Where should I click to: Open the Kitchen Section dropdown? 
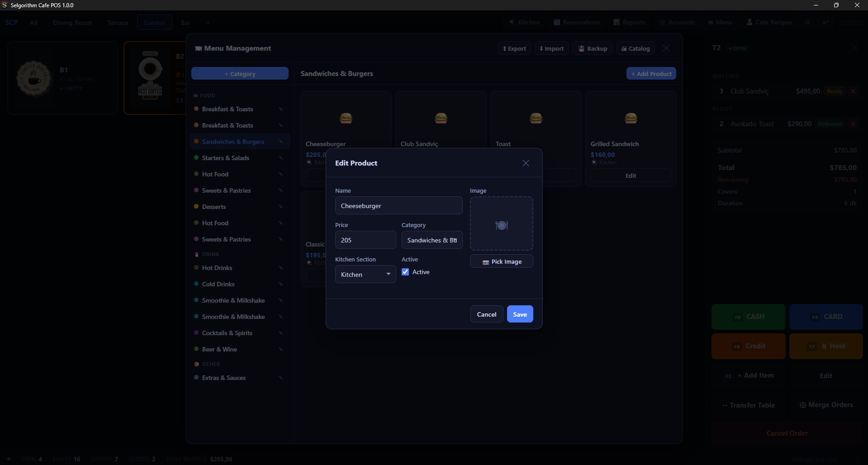point(365,275)
